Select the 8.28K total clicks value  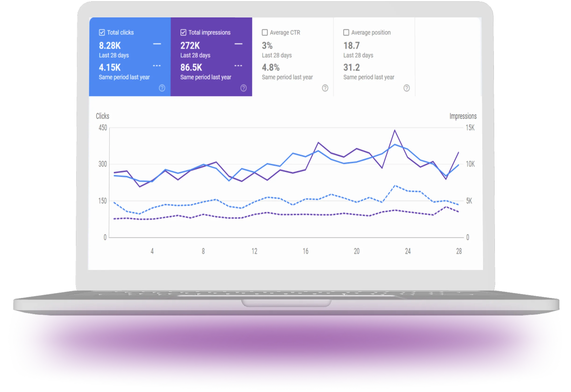(110, 46)
